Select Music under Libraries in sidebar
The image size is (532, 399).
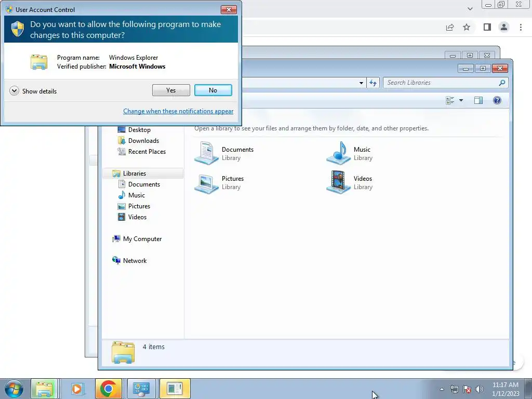[x=137, y=195]
